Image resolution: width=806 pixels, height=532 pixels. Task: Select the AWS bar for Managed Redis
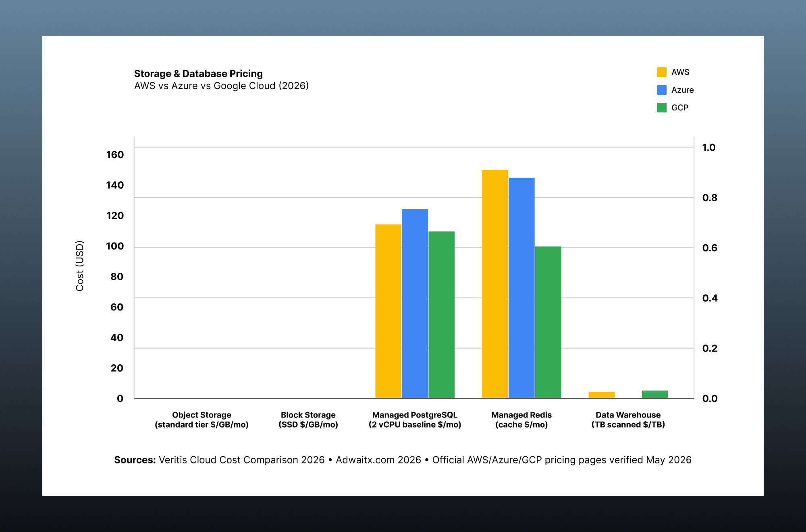pos(495,284)
